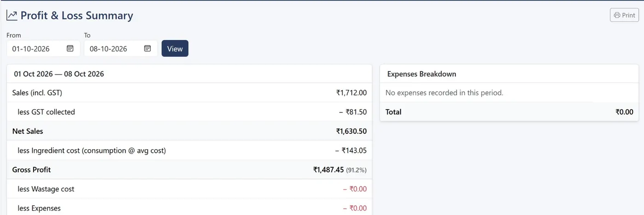This screenshot has width=644, height=215.
Task: Click the Total label in Expenses Breakdown
Action: point(393,112)
